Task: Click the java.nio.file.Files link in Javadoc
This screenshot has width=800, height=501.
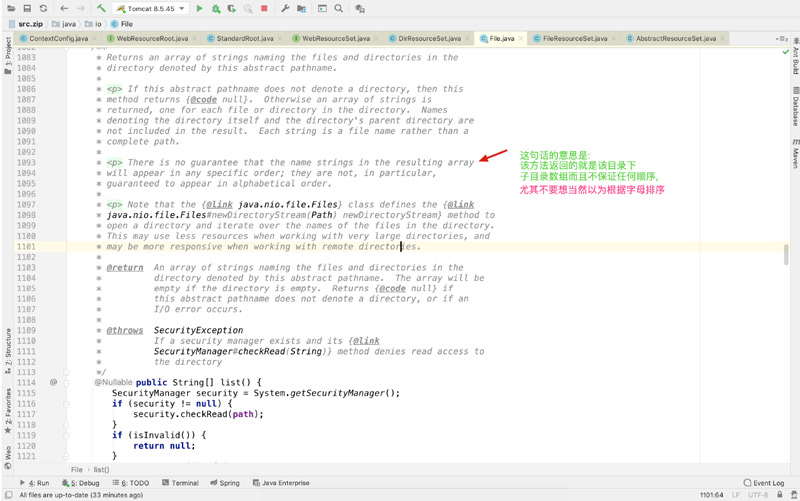Action: (288, 205)
